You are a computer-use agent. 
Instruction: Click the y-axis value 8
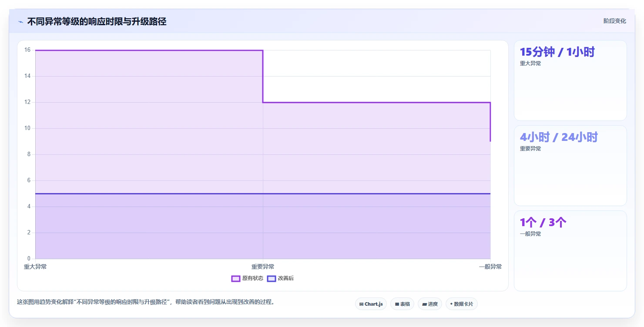click(29, 154)
